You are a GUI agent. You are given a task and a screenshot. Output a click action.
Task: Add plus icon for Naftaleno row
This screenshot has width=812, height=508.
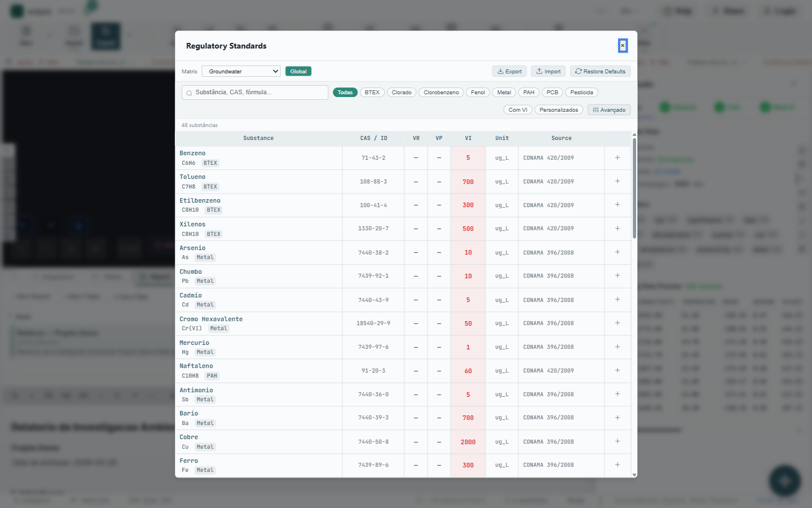tap(617, 370)
